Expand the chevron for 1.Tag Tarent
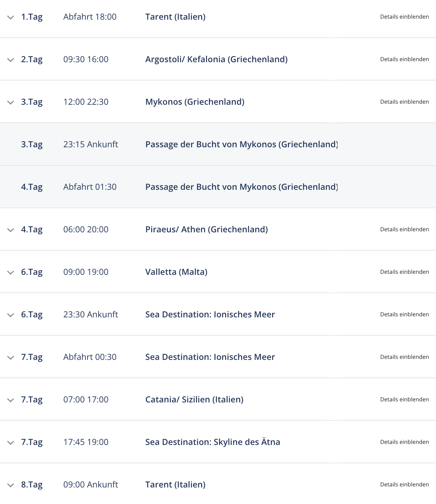 point(11,17)
